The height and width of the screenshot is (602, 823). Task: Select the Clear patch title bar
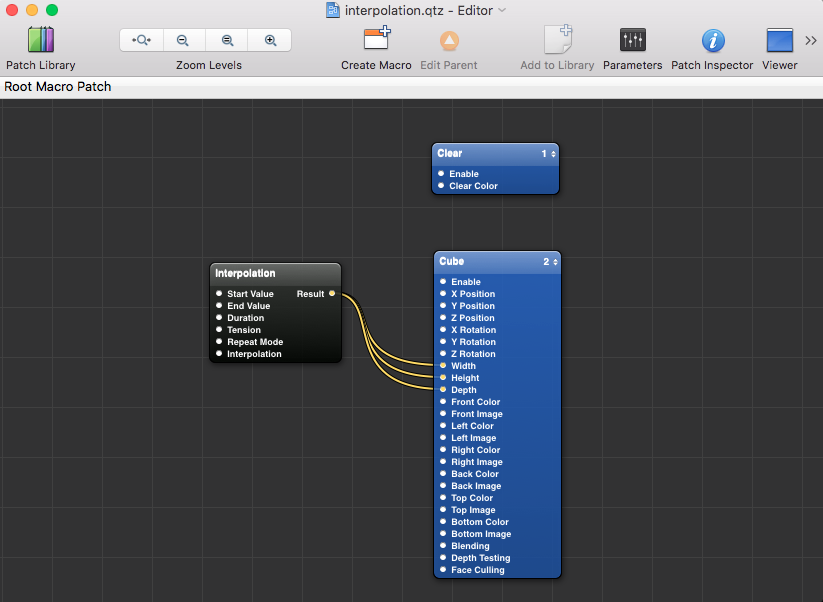(495, 154)
